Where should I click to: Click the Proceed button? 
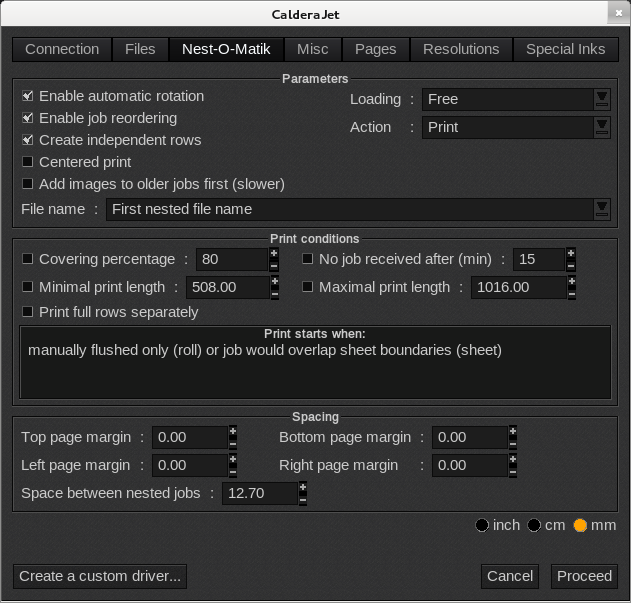click(584, 576)
